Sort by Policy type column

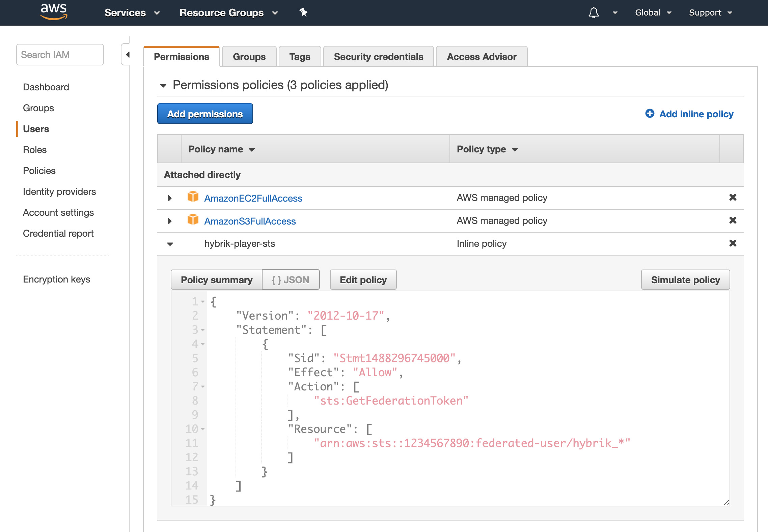[x=487, y=149]
